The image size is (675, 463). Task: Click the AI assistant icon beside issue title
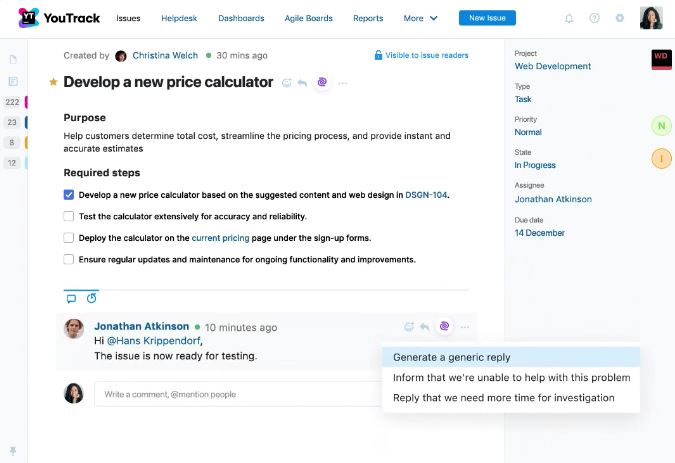tap(322, 82)
